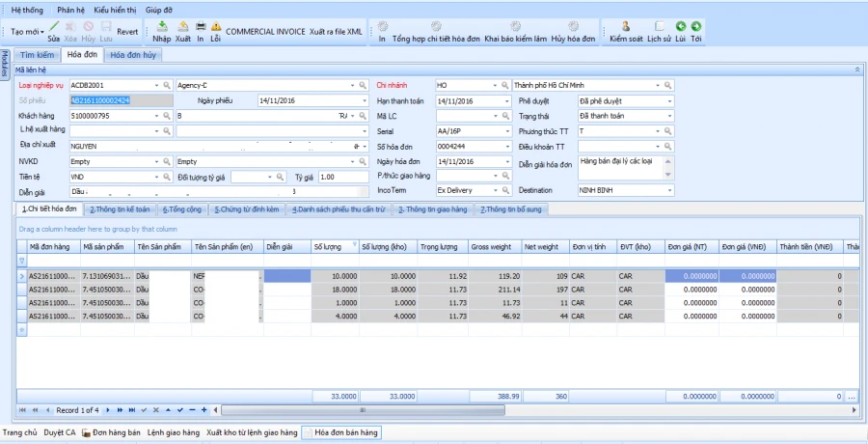Go to Trang chủ bottom tab
Screen dimensions: 868x444
19,432
